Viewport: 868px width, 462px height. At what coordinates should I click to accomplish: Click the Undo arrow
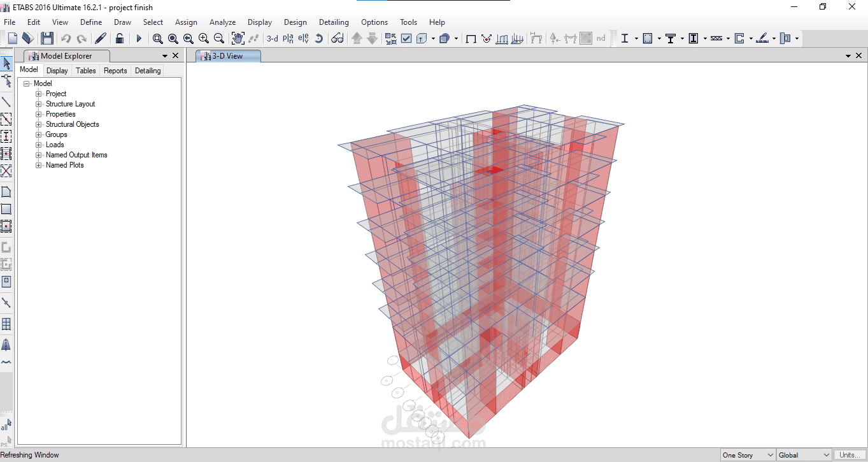click(x=66, y=38)
